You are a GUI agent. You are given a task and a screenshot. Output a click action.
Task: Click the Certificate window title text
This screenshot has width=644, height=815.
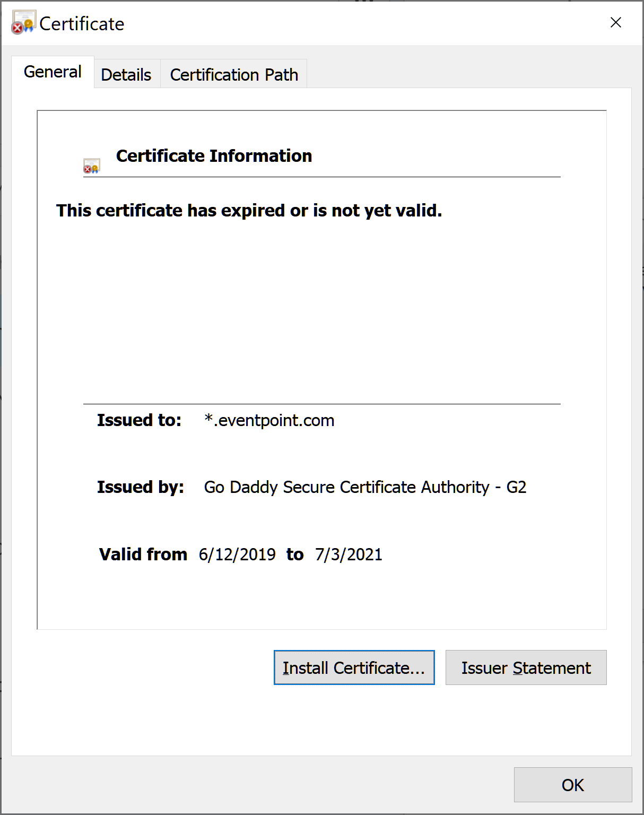82,24
